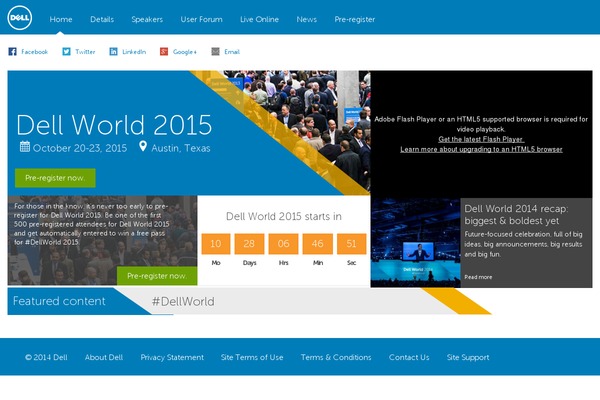Click the Dell logo
The width and height of the screenshot is (600, 400).
[x=20, y=18]
